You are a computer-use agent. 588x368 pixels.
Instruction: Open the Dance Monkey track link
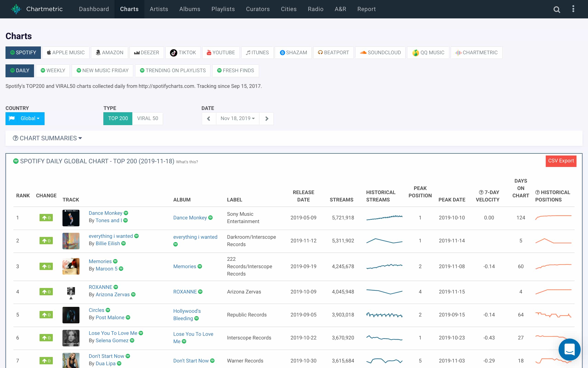pos(105,213)
